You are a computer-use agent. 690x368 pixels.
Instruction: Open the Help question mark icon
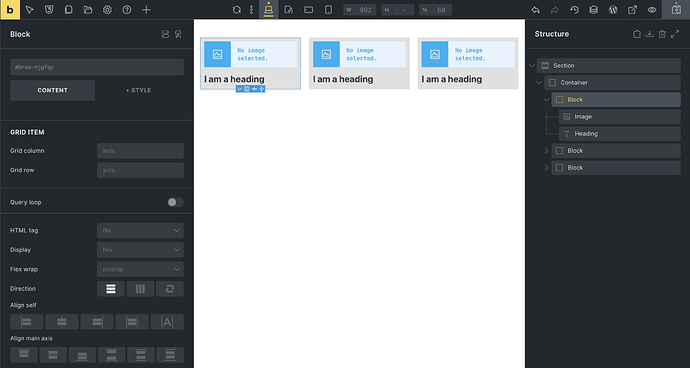[127, 10]
